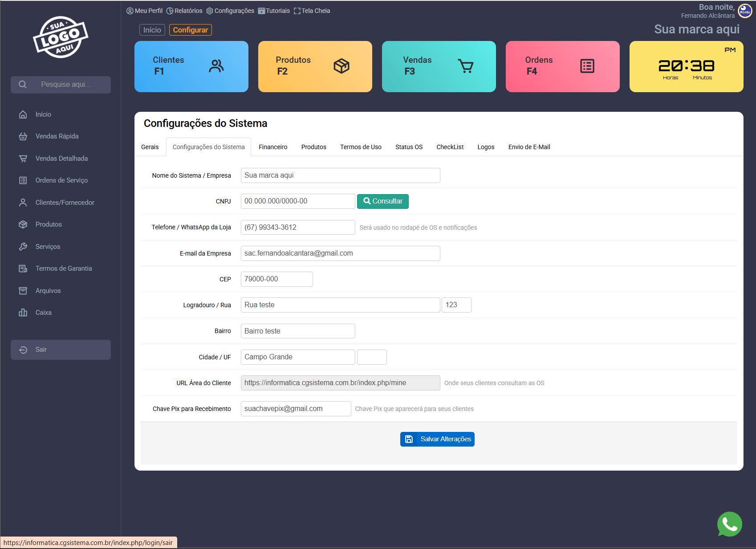
Task: Click the Clientes/Fornecedor person icon
Action: (x=23, y=203)
